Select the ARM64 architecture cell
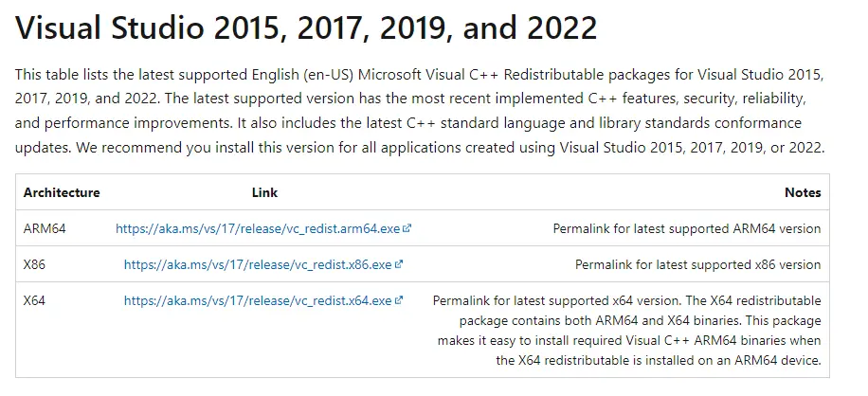868x396 pixels. coord(45,228)
